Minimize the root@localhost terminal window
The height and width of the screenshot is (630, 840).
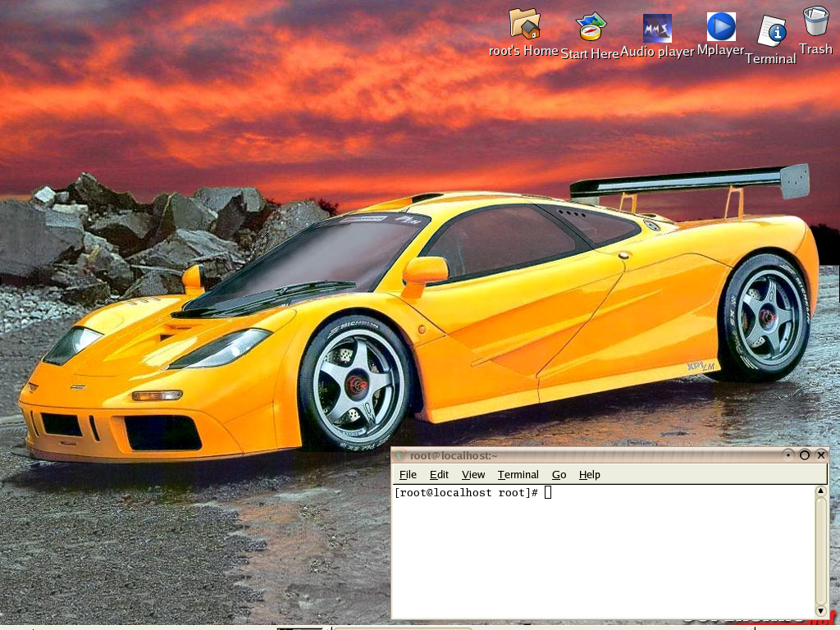click(x=787, y=454)
